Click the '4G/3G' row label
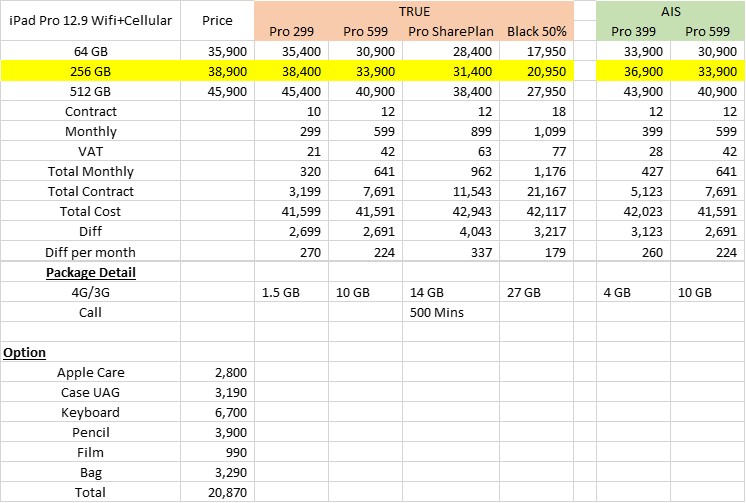This screenshot has width=746, height=503. 90,292
